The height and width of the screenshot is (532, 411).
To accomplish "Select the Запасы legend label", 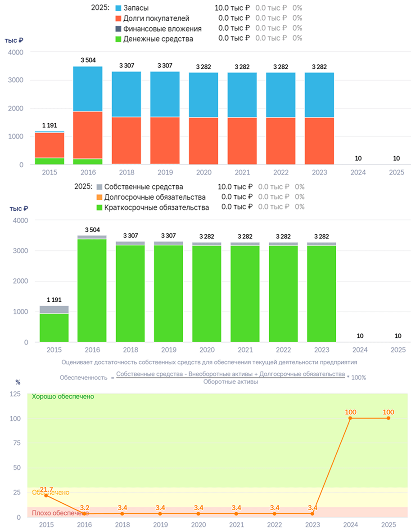I will [136, 8].
